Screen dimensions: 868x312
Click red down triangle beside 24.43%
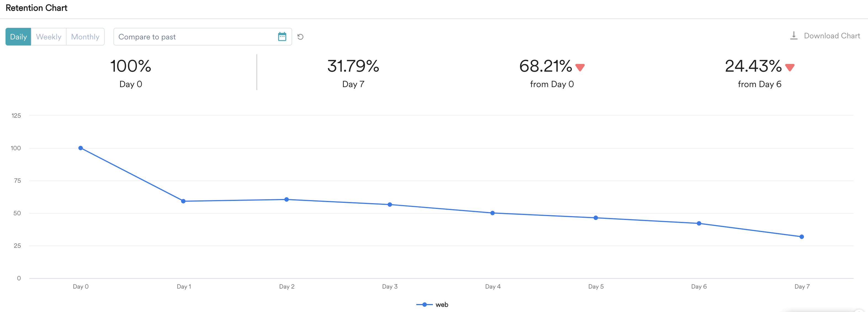[x=790, y=67]
